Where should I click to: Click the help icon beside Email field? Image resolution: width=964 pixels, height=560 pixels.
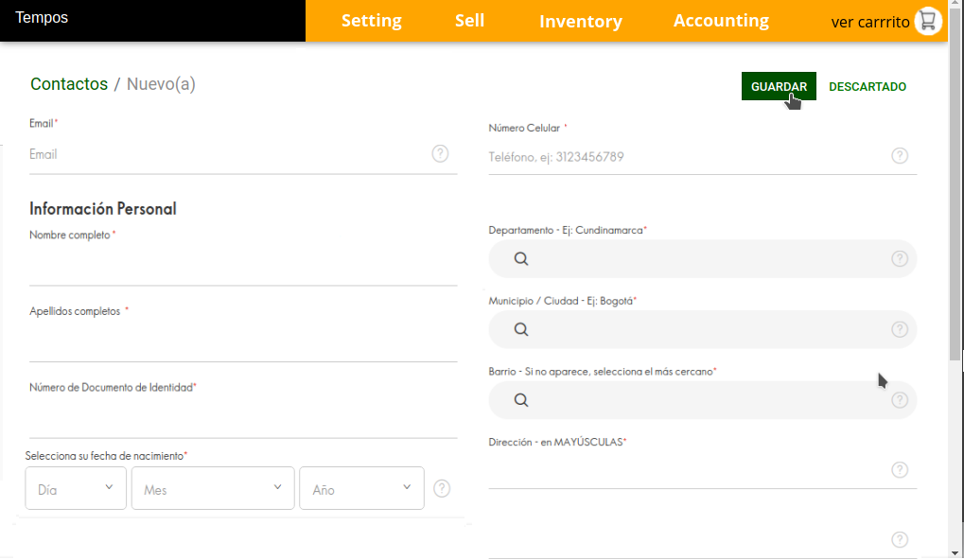pos(440,153)
